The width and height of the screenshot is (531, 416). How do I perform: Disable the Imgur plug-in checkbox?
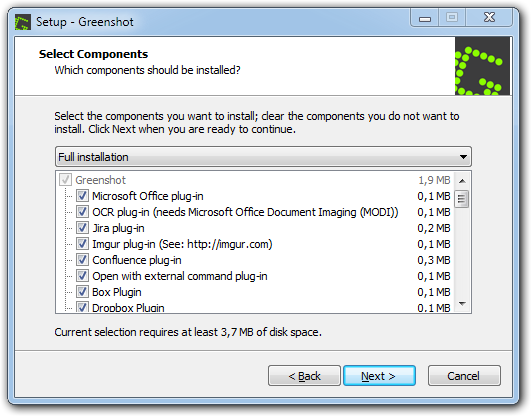pyautogui.click(x=82, y=244)
